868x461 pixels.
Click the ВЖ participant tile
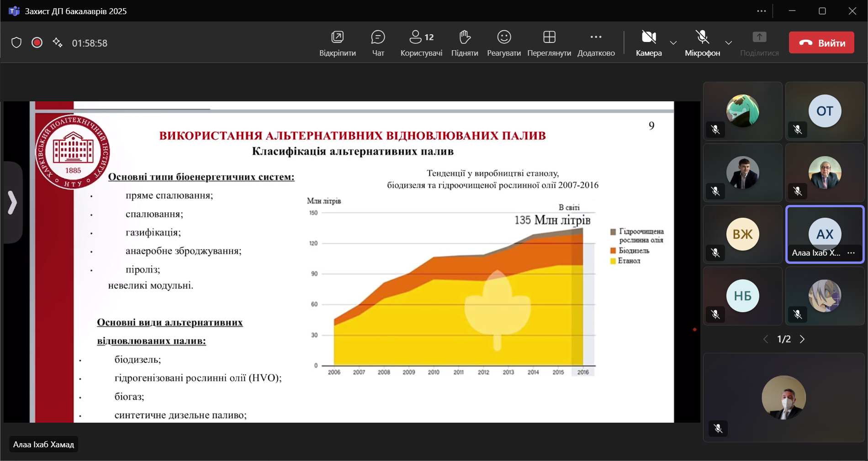pos(742,234)
